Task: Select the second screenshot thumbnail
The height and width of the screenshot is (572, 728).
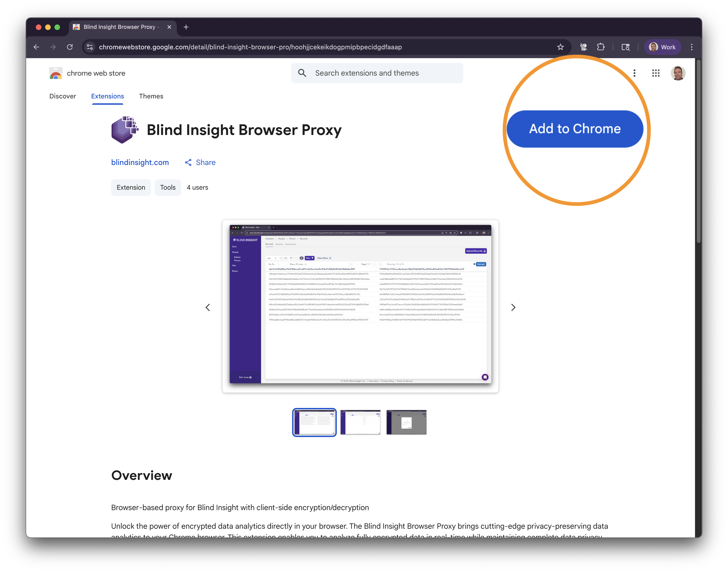Action: (360, 422)
